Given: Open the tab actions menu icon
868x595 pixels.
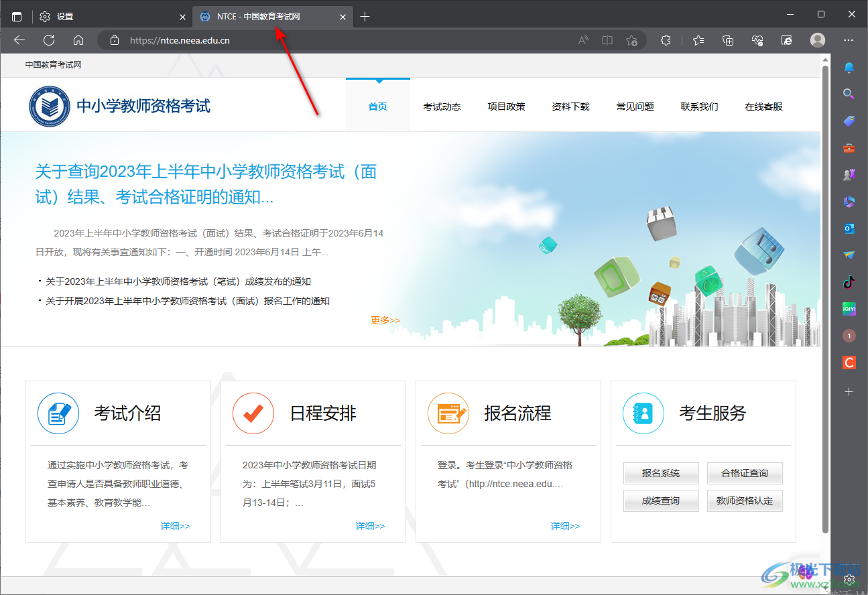Looking at the screenshot, I should click(x=17, y=17).
